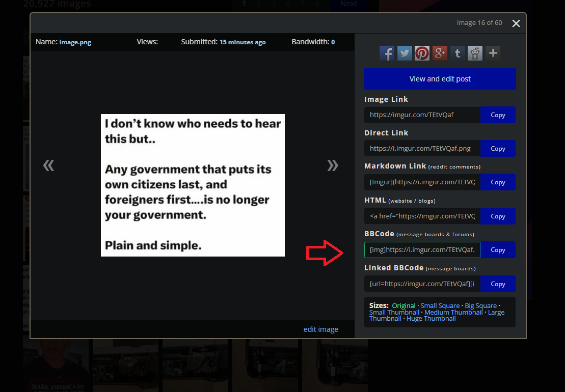
Task: Click View and edit post button
Action: pyautogui.click(x=440, y=79)
